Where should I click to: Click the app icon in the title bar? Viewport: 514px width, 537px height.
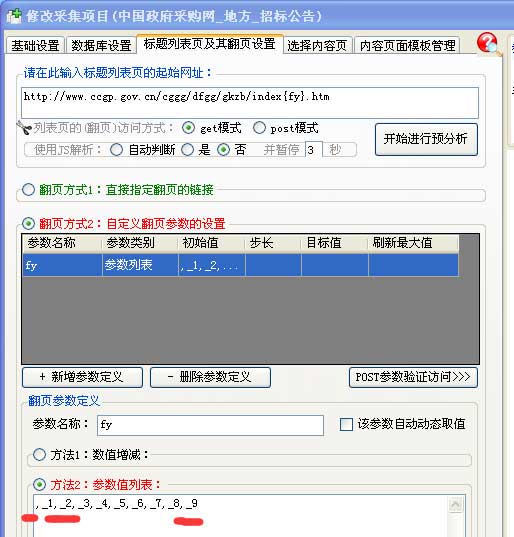[x=14, y=16]
